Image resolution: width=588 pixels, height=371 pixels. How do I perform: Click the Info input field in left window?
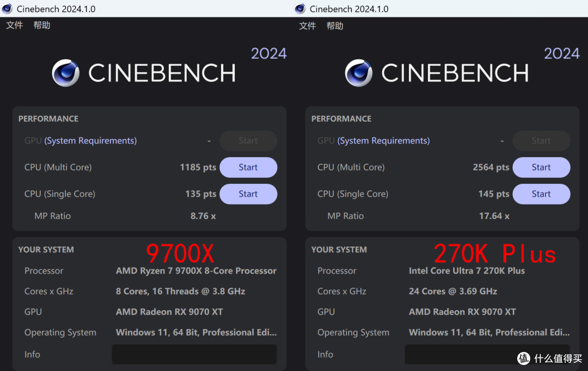(194, 354)
